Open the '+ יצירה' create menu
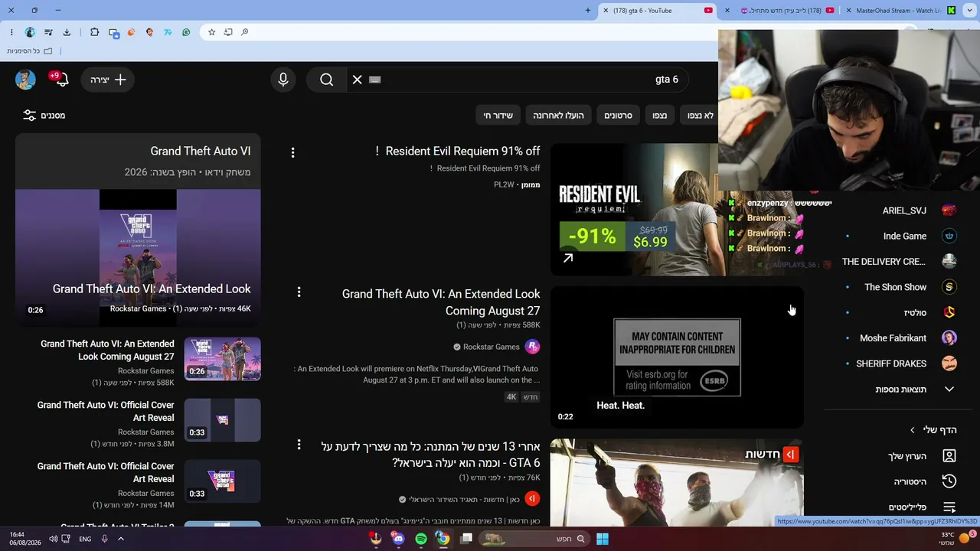 [108, 80]
